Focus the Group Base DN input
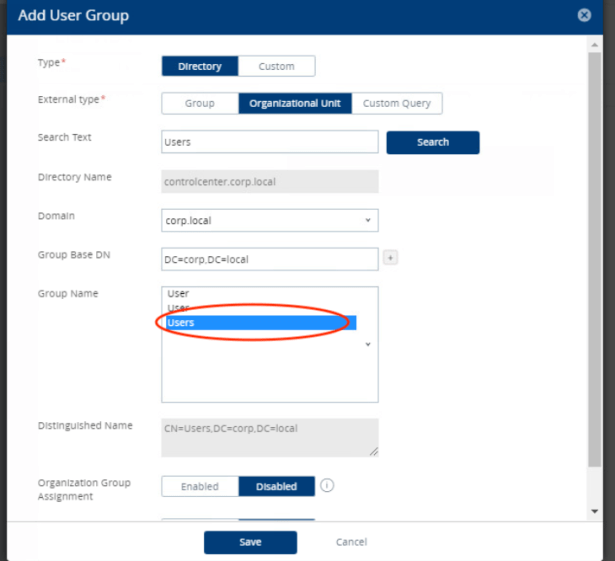 pos(269,259)
